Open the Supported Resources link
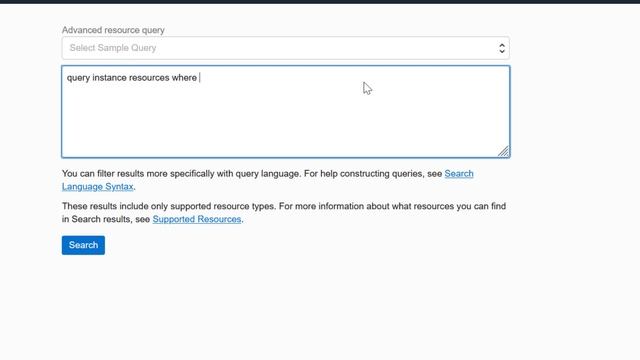The height and width of the screenshot is (360, 640). tap(197, 219)
